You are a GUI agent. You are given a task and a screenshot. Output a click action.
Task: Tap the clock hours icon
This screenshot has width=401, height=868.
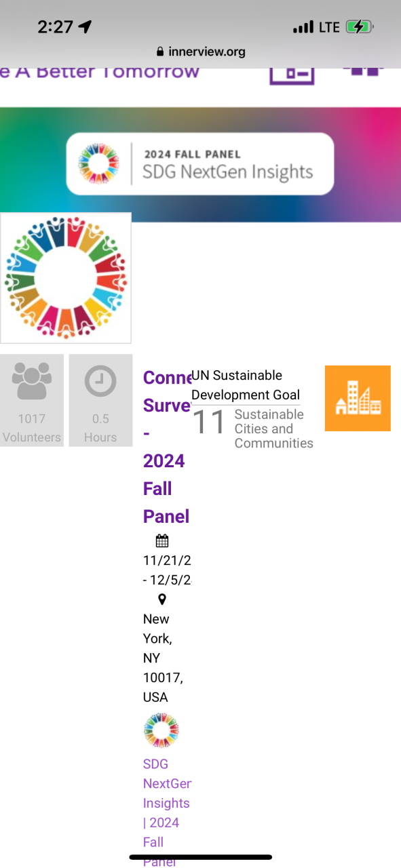[100, 382]
